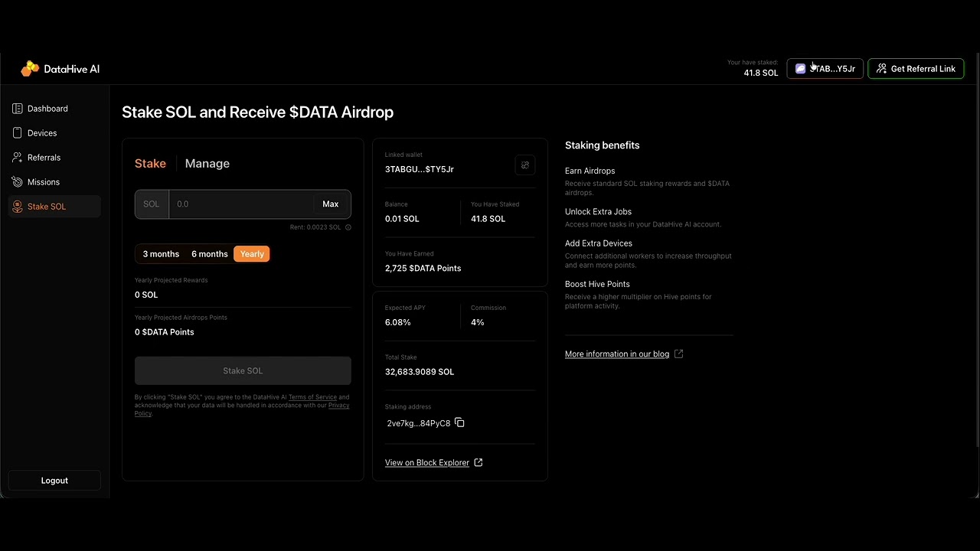Viewport: 980px width, 551px height.
Task: Click the blog external link icon
Action: coord(678,354)
